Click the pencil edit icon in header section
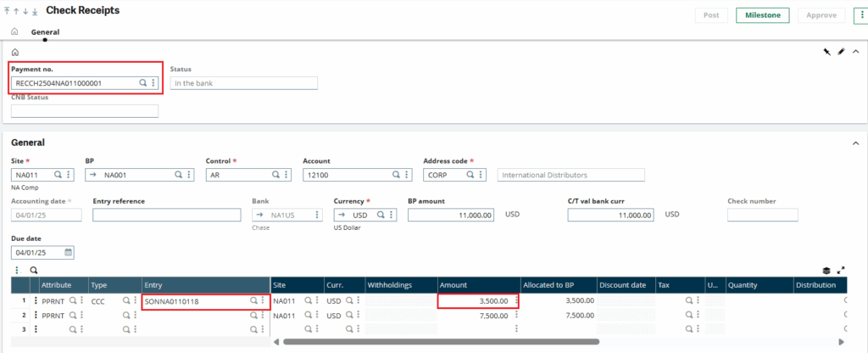 coord(841,52)
